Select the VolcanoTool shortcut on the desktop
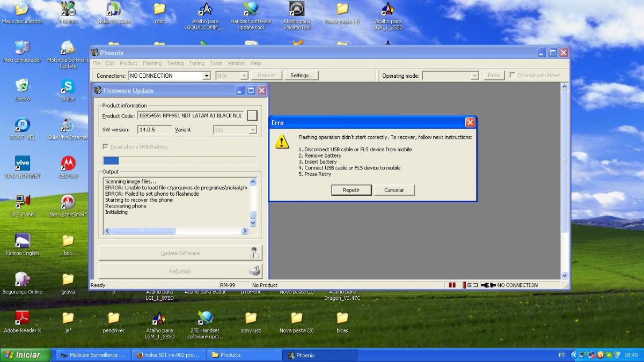The image size is (644, 362). click(x=297, y=15)
